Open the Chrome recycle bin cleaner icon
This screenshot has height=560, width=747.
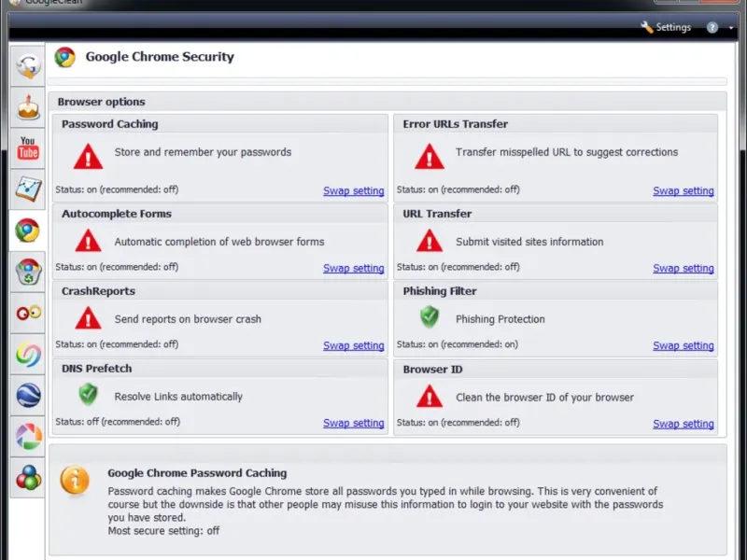click(28, 272)
